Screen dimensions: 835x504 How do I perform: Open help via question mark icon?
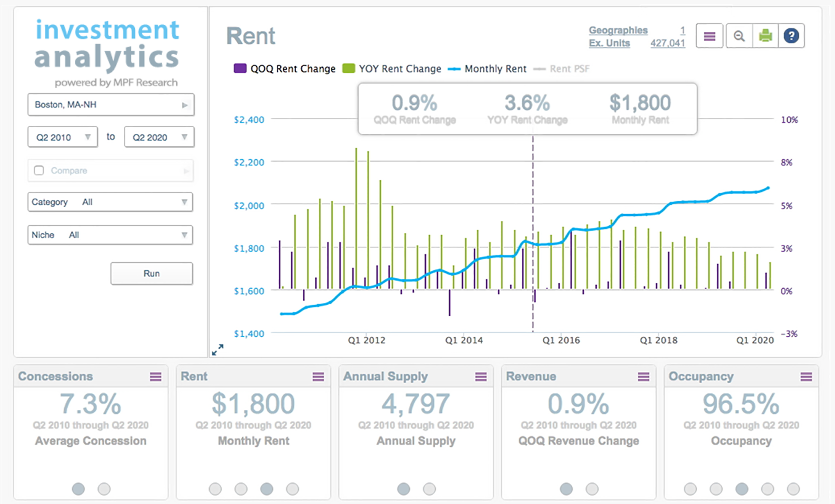pos(791,36)
